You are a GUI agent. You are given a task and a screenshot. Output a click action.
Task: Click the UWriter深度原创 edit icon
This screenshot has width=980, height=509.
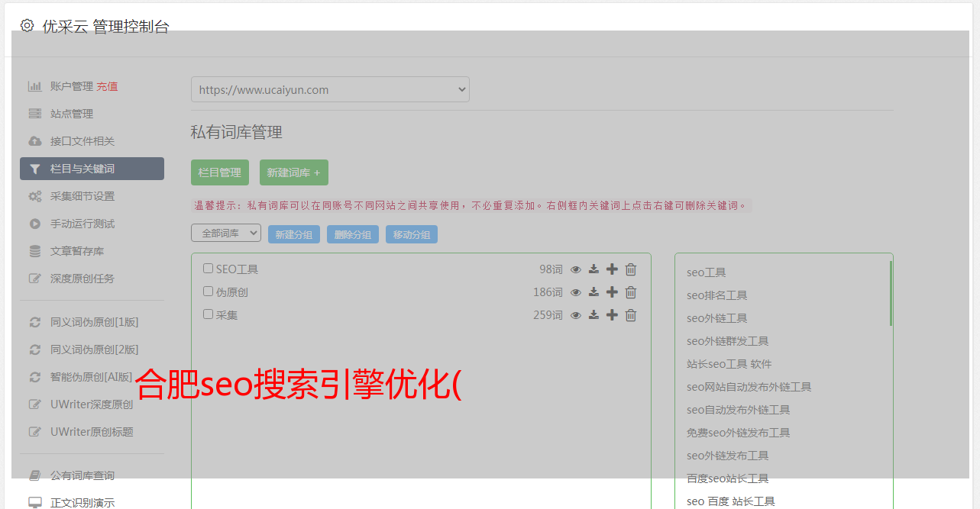click(35, 404)
